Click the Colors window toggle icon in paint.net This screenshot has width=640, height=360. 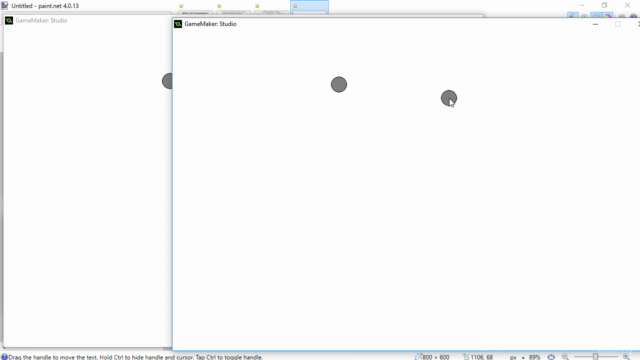[608, 16]
